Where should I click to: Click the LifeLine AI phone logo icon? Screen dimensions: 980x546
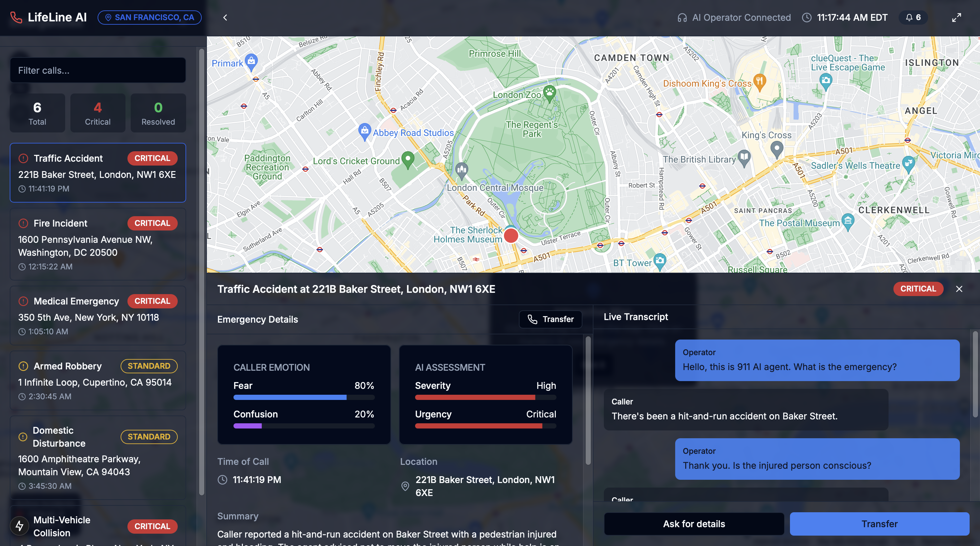[x=16, y=17]
